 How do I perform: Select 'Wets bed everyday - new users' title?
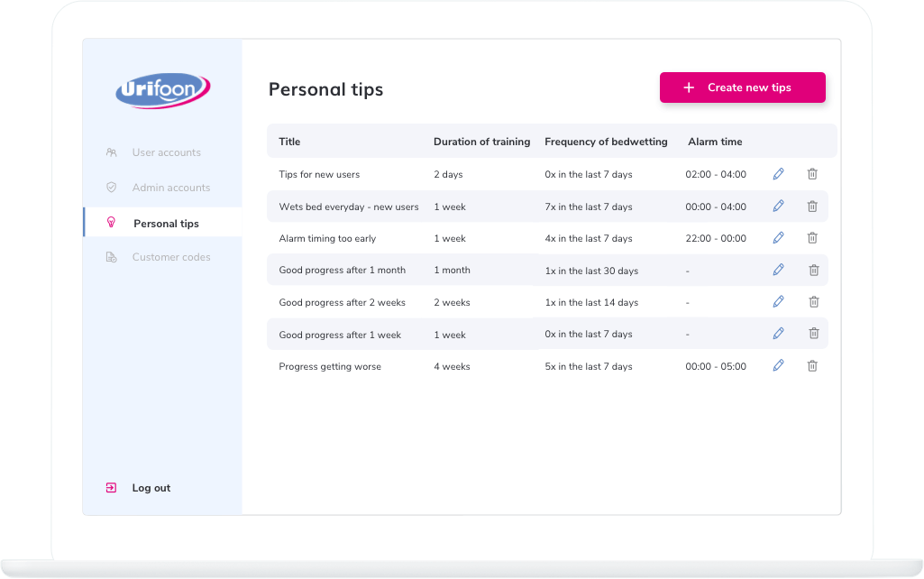click(x=348, y=207)
